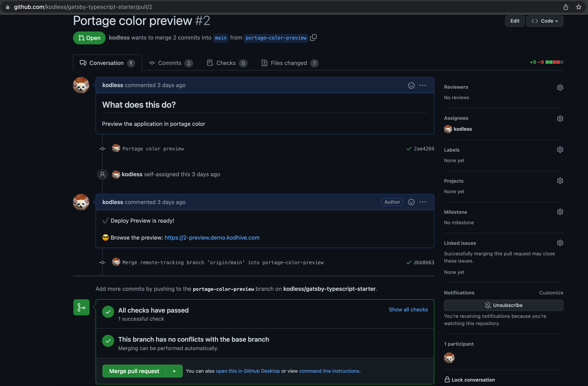
Task: Click kodless avatar beside first comment
Action: (x=81, y=85)
